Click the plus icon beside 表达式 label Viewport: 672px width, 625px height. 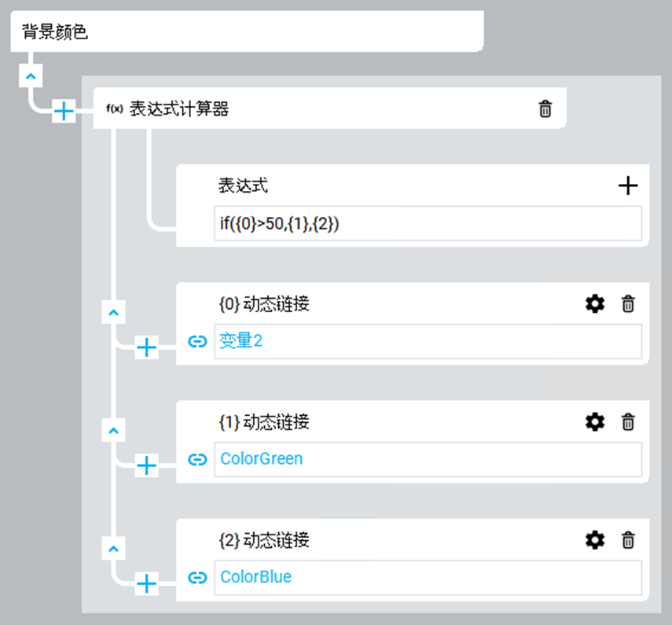628,186
